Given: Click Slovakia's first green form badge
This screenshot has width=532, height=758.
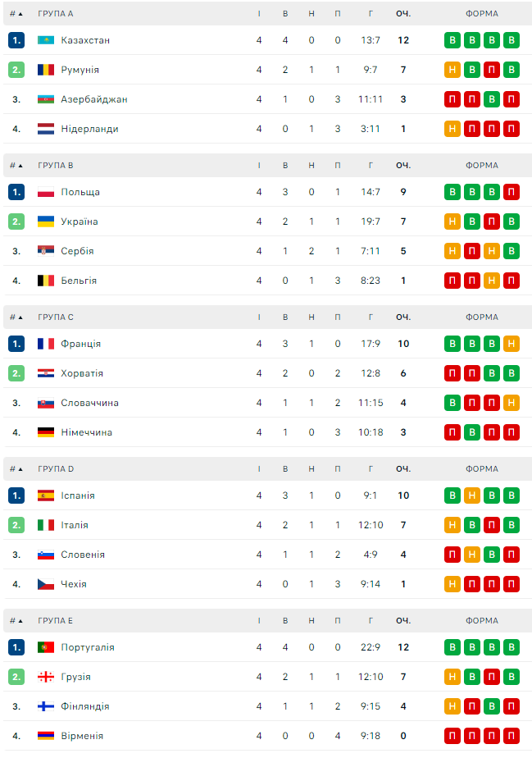Looking at the screenshot, I should pos(452,403).
